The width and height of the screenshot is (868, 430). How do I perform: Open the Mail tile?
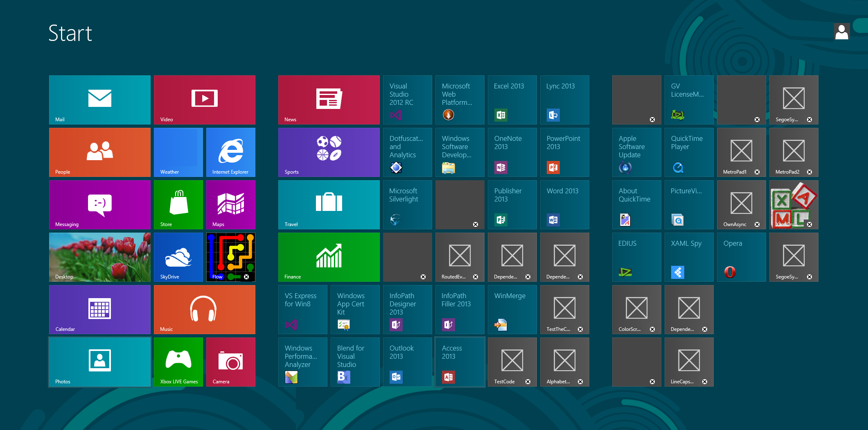point(99,100)
